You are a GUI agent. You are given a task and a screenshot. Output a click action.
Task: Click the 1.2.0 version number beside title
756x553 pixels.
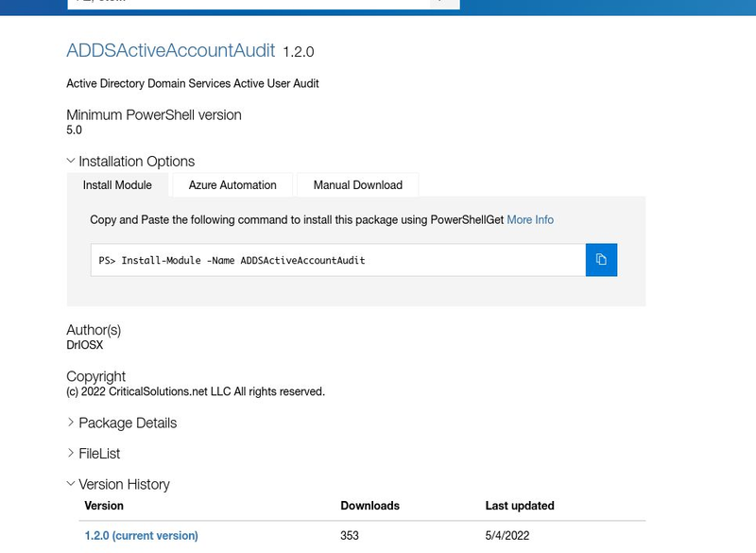pyautogui.click(x=299, y=52)
